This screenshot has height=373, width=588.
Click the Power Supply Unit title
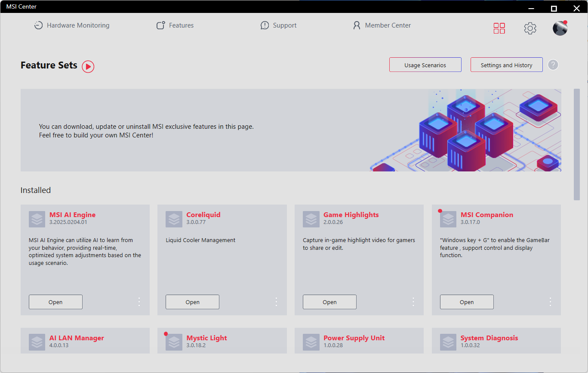click(x=354, y=338)
